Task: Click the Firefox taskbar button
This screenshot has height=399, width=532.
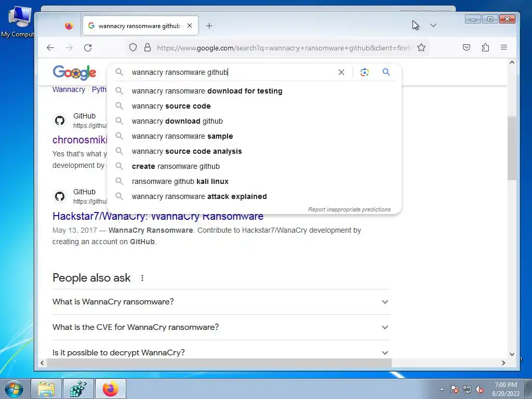Action: [x=111, y=389]
